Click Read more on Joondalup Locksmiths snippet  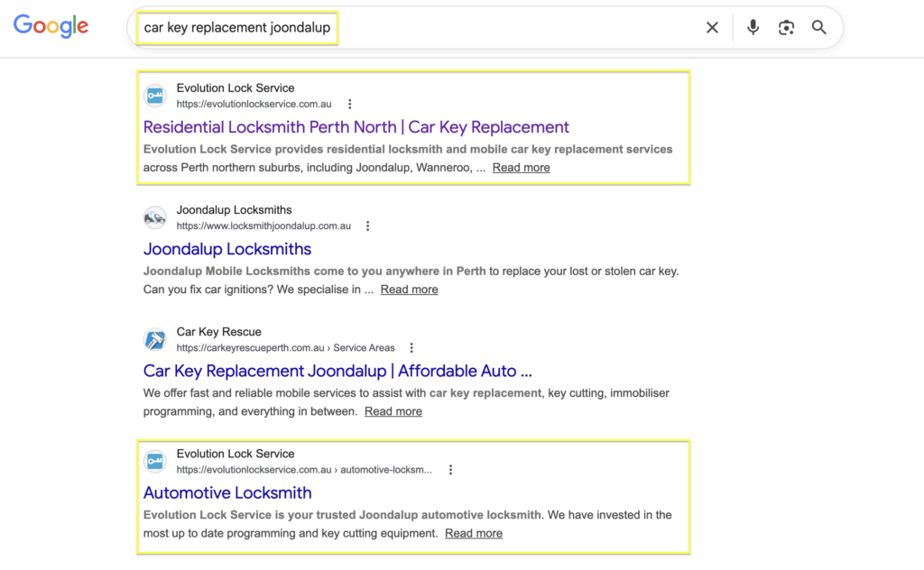click(x=409, y=290)
